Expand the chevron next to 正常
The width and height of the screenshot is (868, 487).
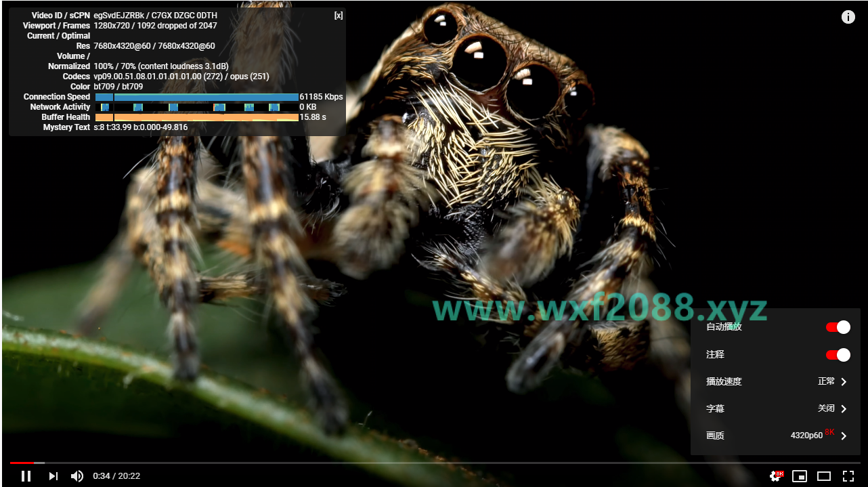pos(844,382)
